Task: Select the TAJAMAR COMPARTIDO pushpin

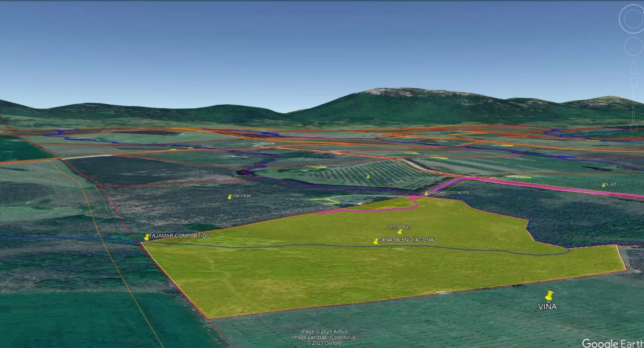Action: (147, 237)
